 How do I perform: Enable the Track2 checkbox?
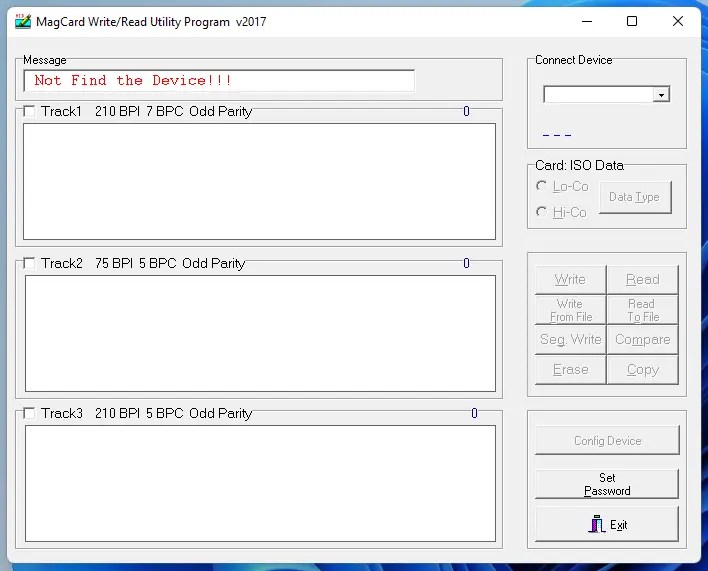(x=29, y=263)
